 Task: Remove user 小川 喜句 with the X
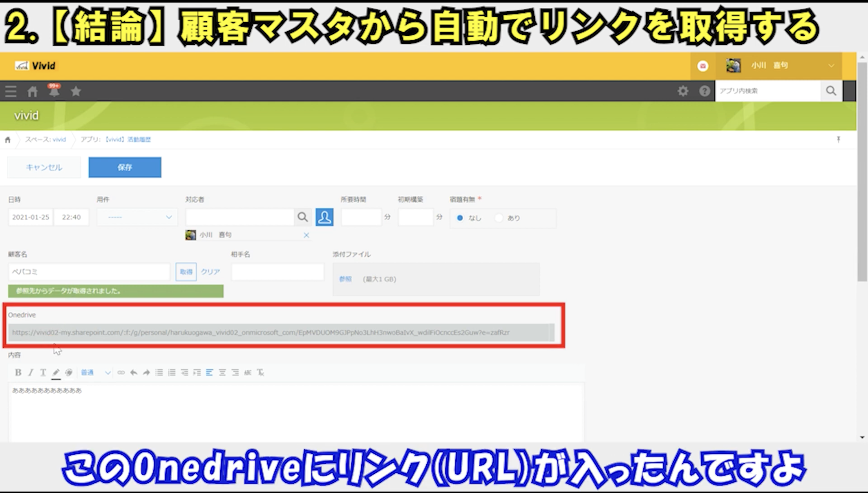tap(306, 235)
